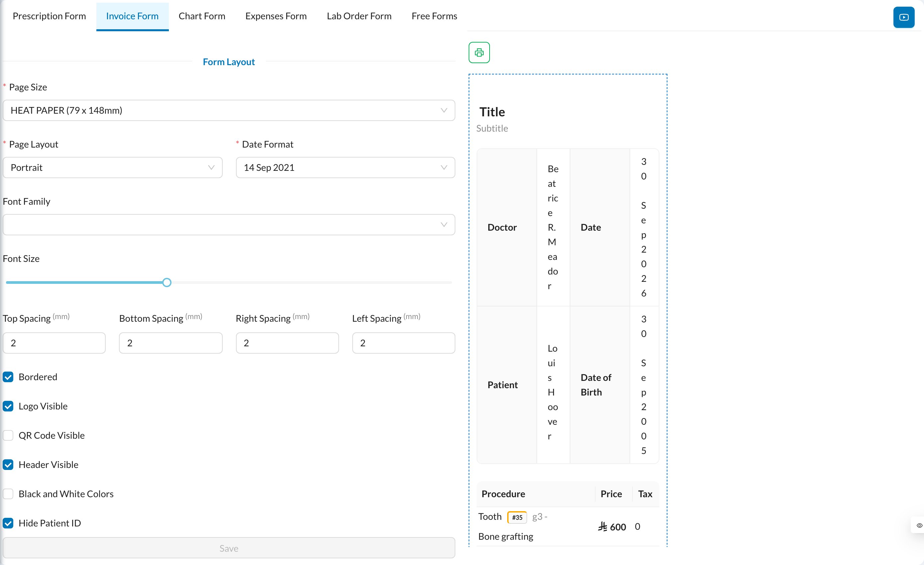Uncheck the Logo Visible checkbox
The width and height of the screenshot is (924, 565).
(x=8, y=406)
